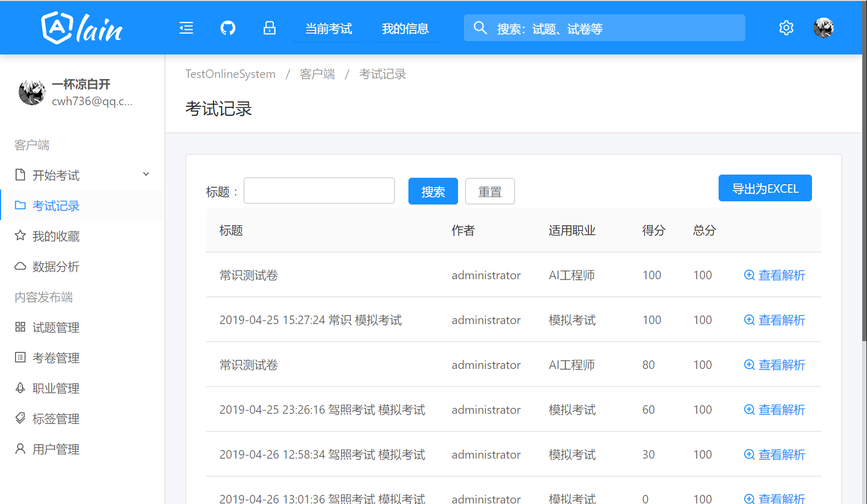This screenshot has width=867, height=504.
Task: Click the 试题管理 grid icon
Action: (20, 327)
